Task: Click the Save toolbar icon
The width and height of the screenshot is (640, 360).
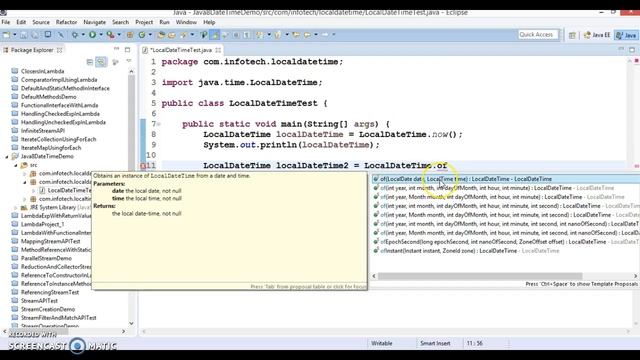Action: click(x=24, y=35)
